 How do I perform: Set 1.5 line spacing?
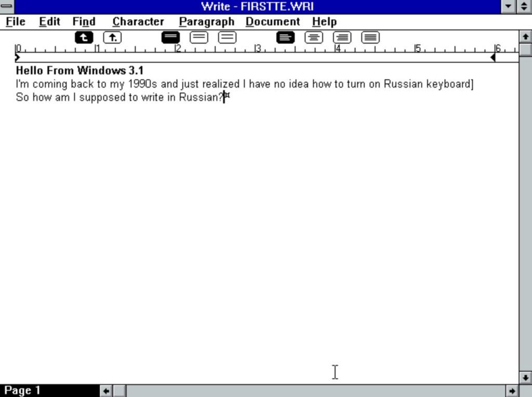pos(199,37)
